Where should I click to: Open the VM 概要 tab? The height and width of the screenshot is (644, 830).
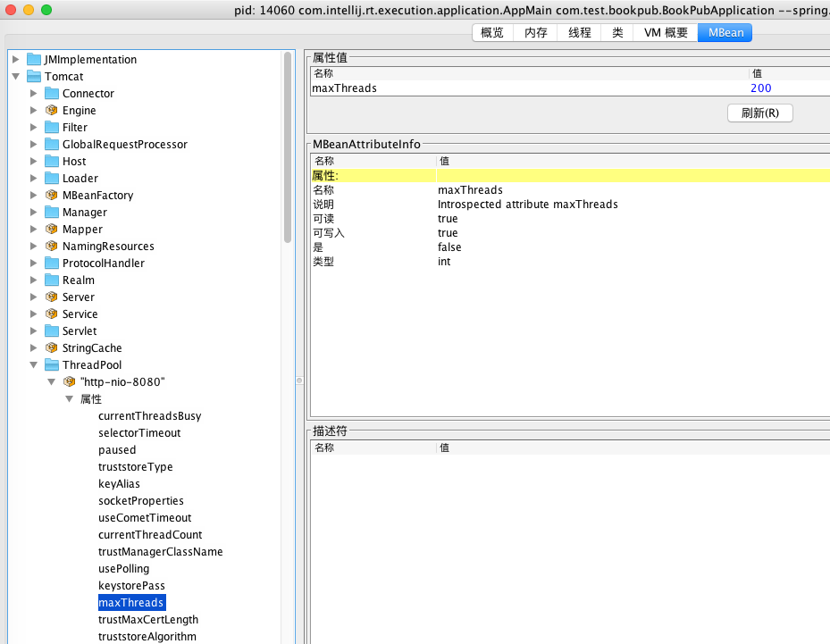(x=666, y=33)
